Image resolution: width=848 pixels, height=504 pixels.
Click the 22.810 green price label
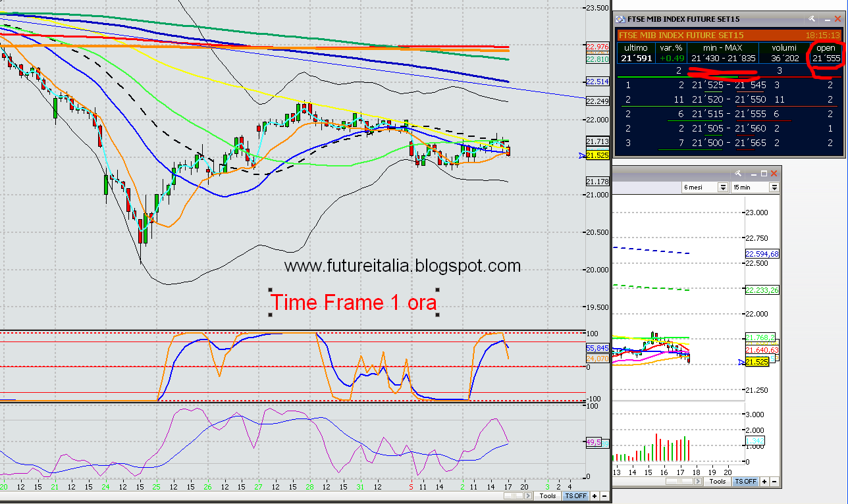(x=597, y=59)
